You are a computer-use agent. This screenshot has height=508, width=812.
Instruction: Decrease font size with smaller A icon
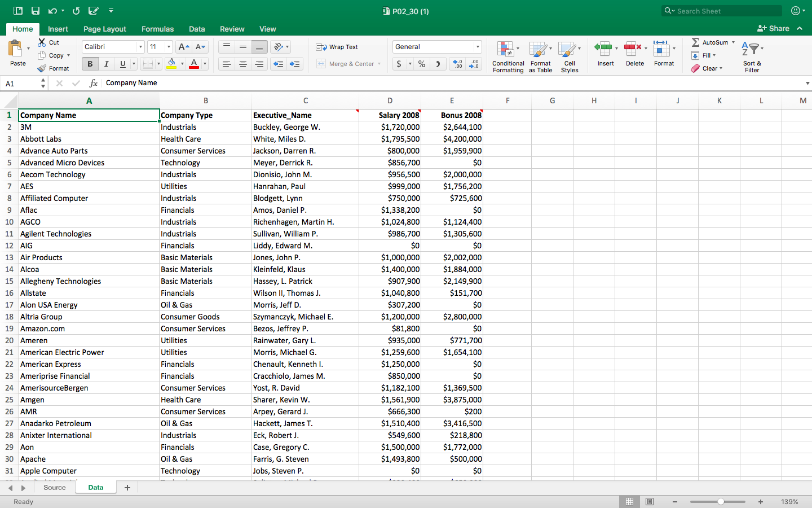tap(201, 47)
